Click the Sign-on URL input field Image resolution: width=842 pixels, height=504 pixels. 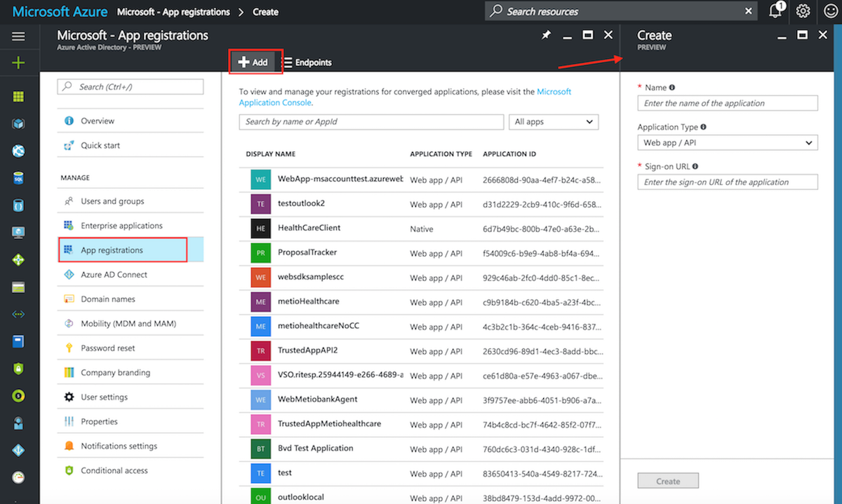point(728,182)
